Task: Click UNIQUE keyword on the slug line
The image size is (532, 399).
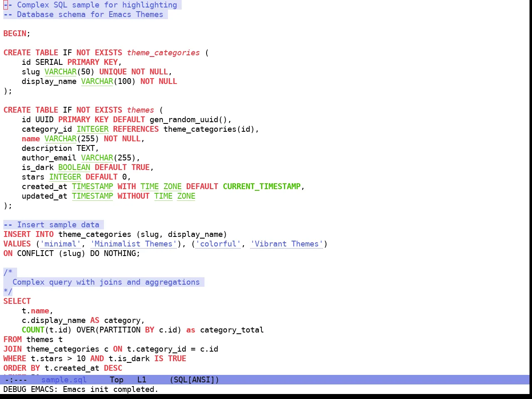Action: pyautogui.click(x=113, y=72)
